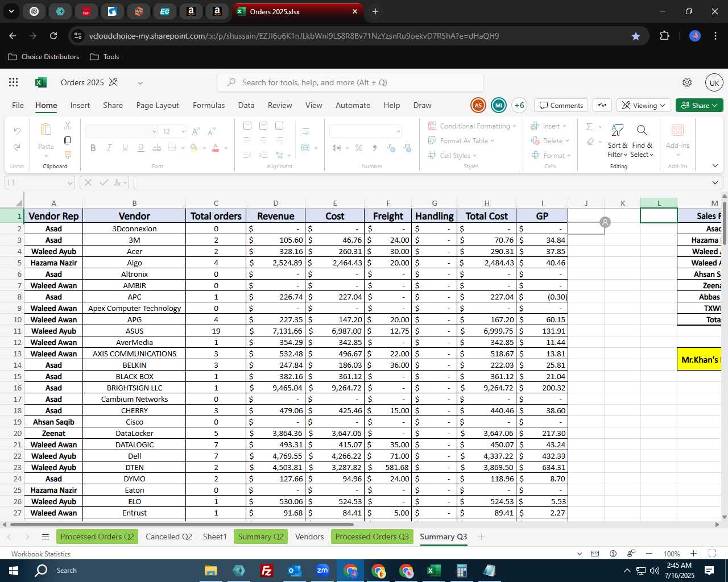Collapse the ribbon chevron

coord(715,166)
